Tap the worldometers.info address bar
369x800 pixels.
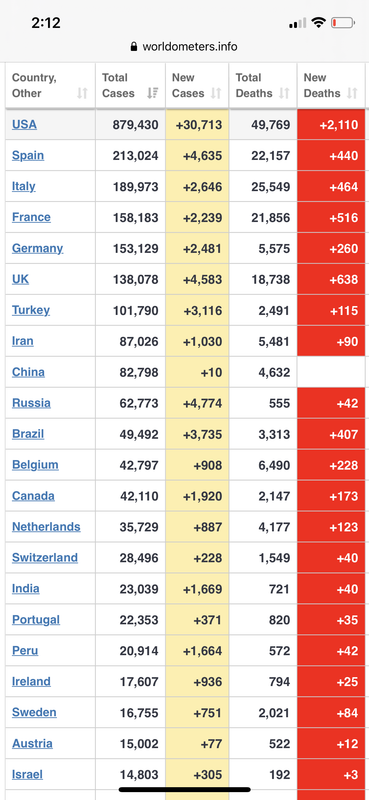pyautogui.click(x=184, y=47)
